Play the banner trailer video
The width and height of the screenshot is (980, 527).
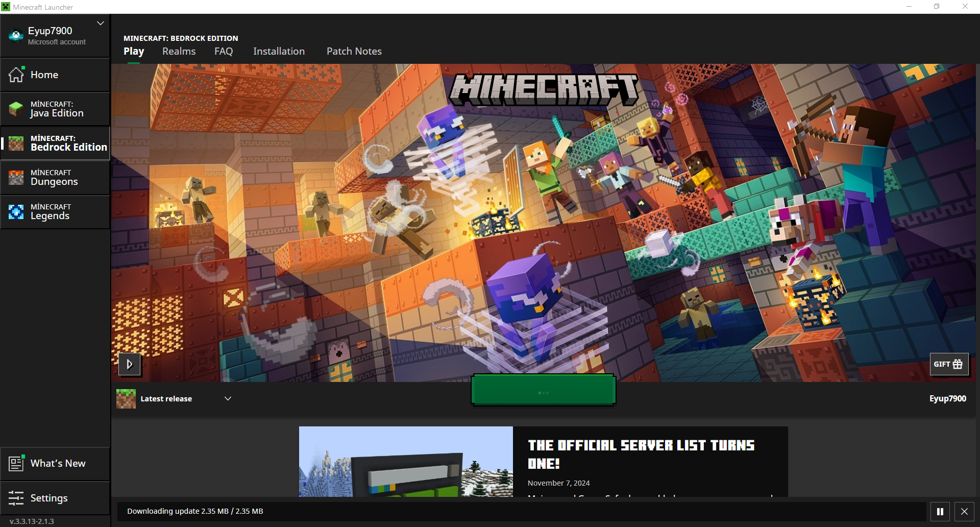[130, 364]
